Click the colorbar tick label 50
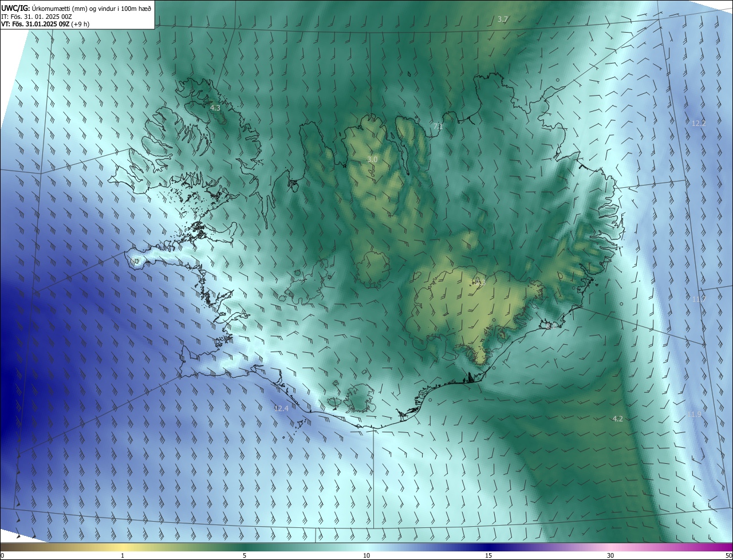733x560 pixels. coord(728,555)
